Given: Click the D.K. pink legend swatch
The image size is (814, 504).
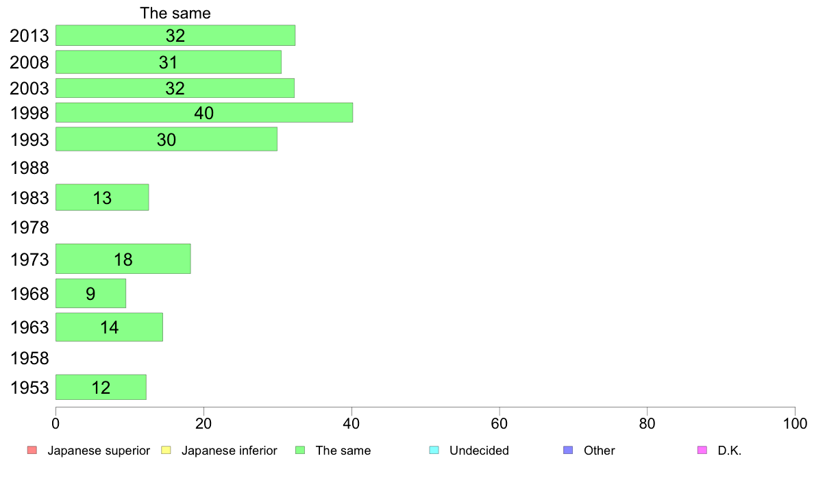Looking at the screenshot, I should click(x=702, y=450).
